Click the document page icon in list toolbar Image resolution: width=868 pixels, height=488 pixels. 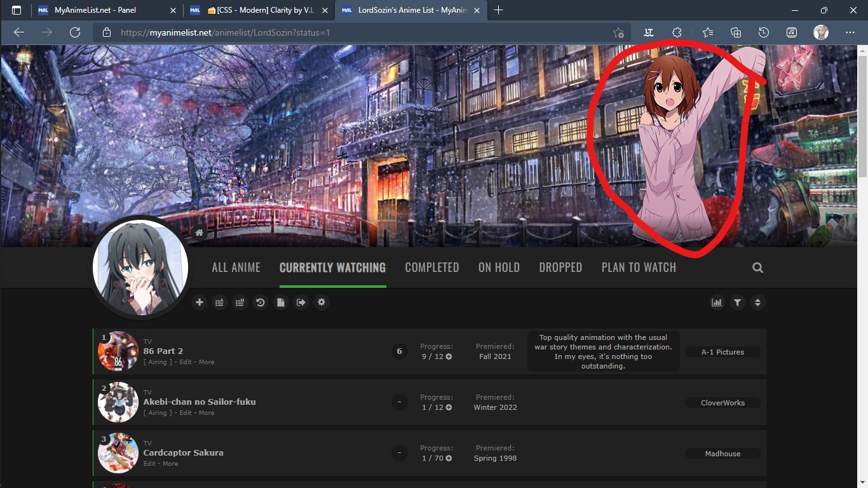coord(281,302)
